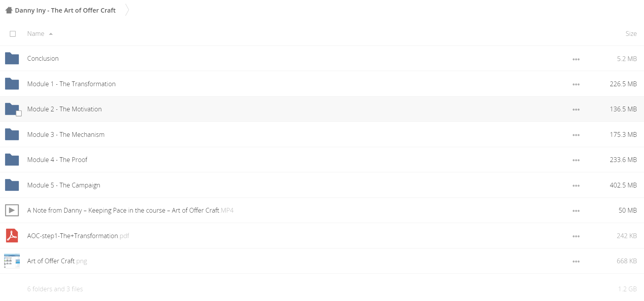Sort by Name using the arrow indicator
The image size is (644, 301).
coord(51,34)
